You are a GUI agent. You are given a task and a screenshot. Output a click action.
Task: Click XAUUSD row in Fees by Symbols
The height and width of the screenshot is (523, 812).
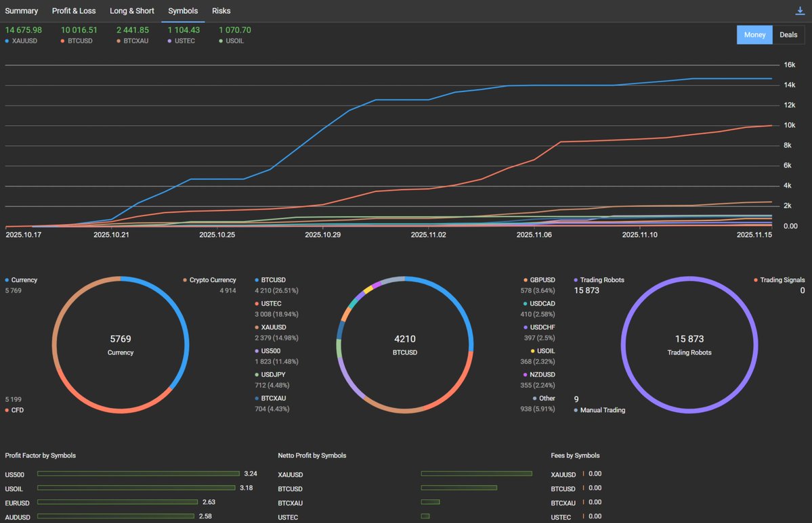pyautogui.click(x=576, y=474)
